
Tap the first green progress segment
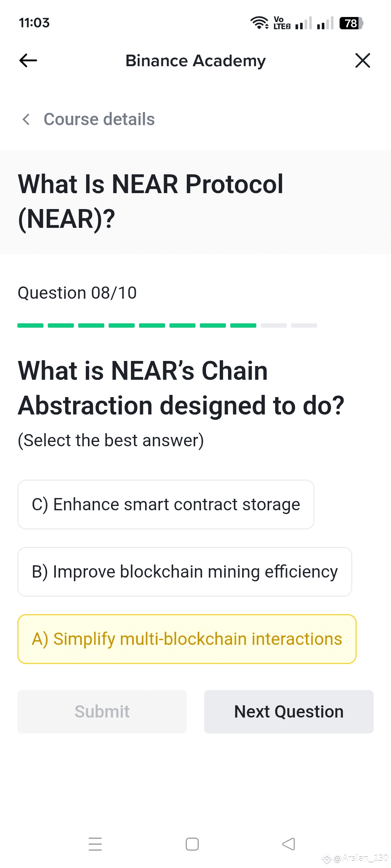[x=30, y=325]
